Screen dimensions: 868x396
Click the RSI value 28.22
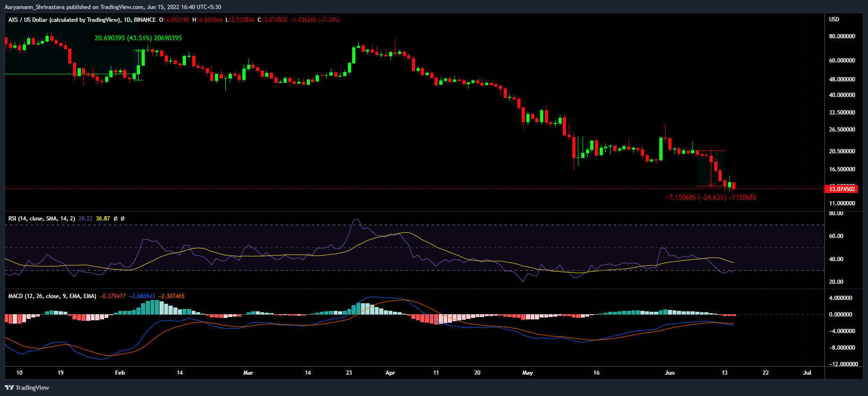(85, 219)
